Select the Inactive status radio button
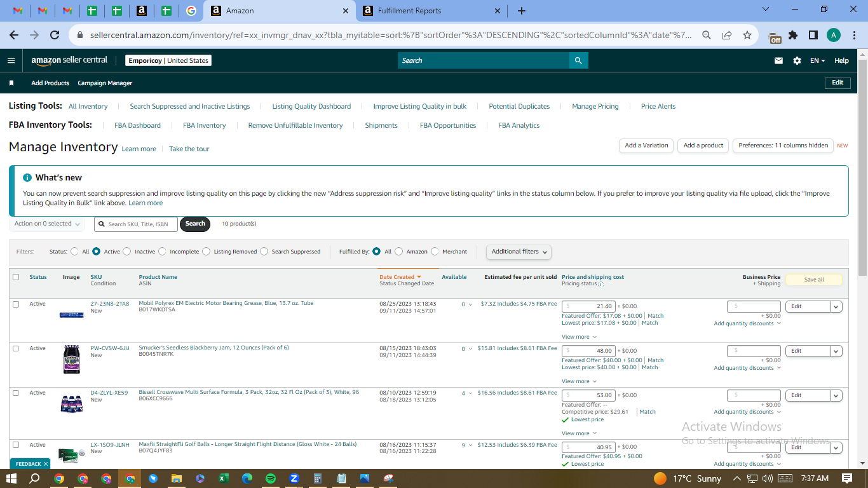Screen dimensions: 868x488 (x=127, y=252)
